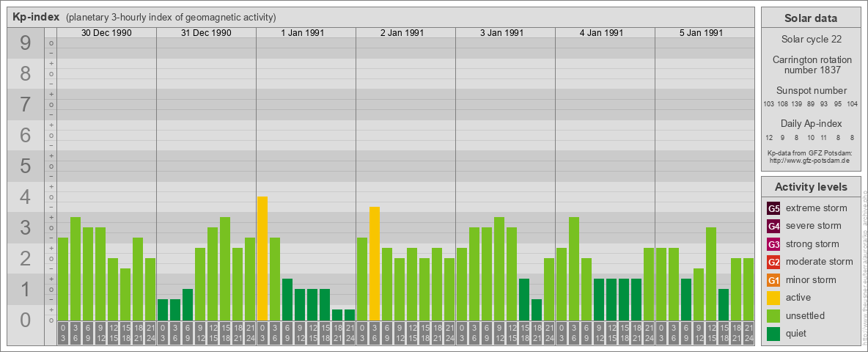
Task: Click the 'quiet' legend label
Action: coord(798,333)
